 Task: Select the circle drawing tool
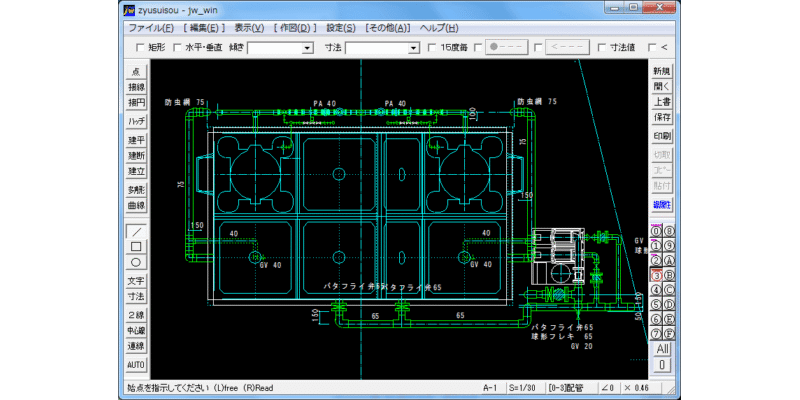136,263
